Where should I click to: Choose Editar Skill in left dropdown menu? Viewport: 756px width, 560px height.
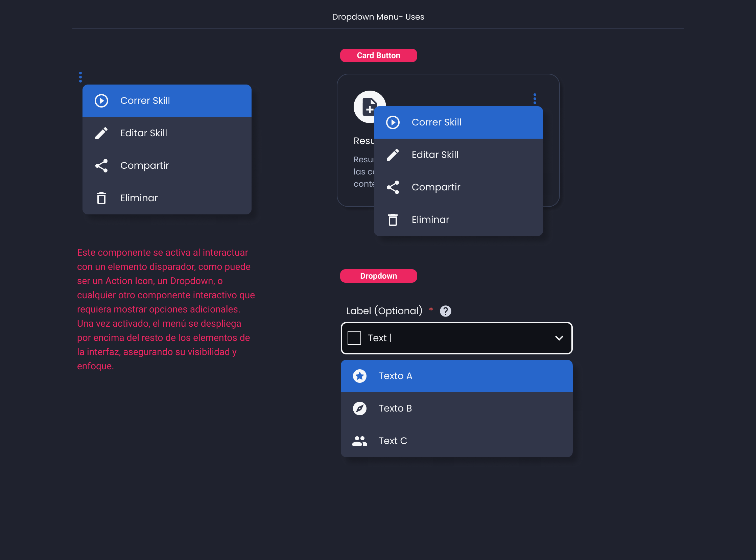[x=167, y=133]
